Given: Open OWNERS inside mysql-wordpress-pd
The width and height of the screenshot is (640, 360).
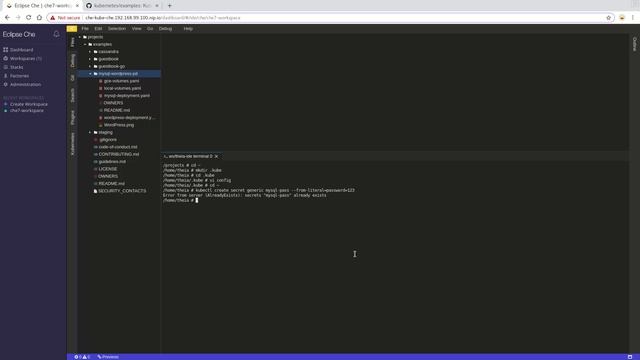Looking at the screenshot, I should [x=113, y=103].
